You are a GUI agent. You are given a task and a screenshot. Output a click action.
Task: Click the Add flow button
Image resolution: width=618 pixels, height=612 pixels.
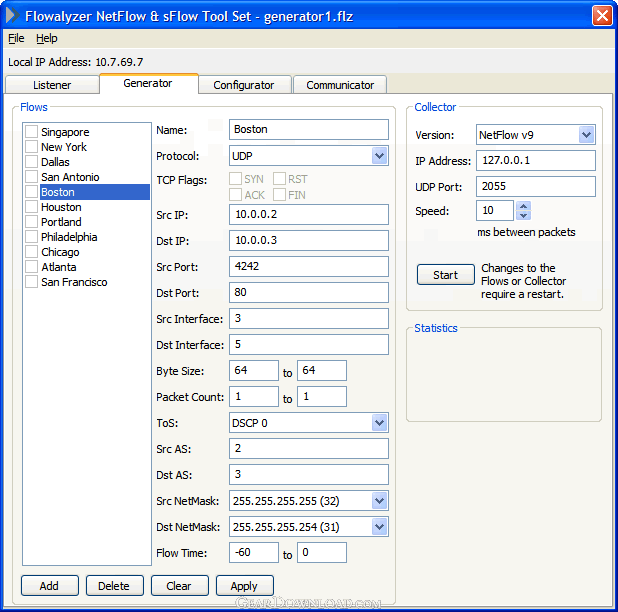50,586
